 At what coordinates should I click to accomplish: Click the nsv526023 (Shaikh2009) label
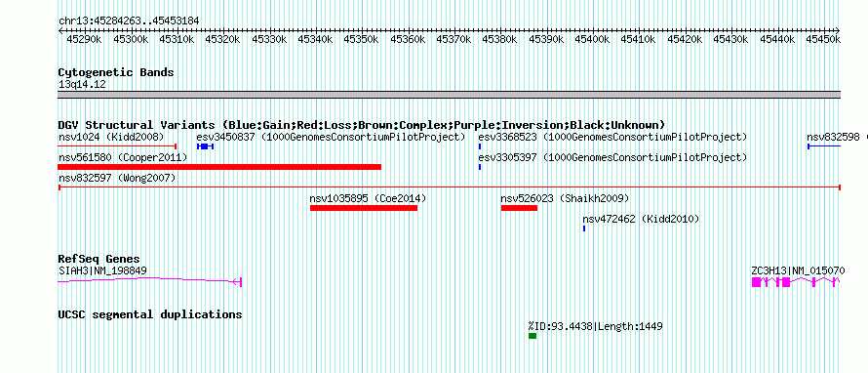(566, 199)
